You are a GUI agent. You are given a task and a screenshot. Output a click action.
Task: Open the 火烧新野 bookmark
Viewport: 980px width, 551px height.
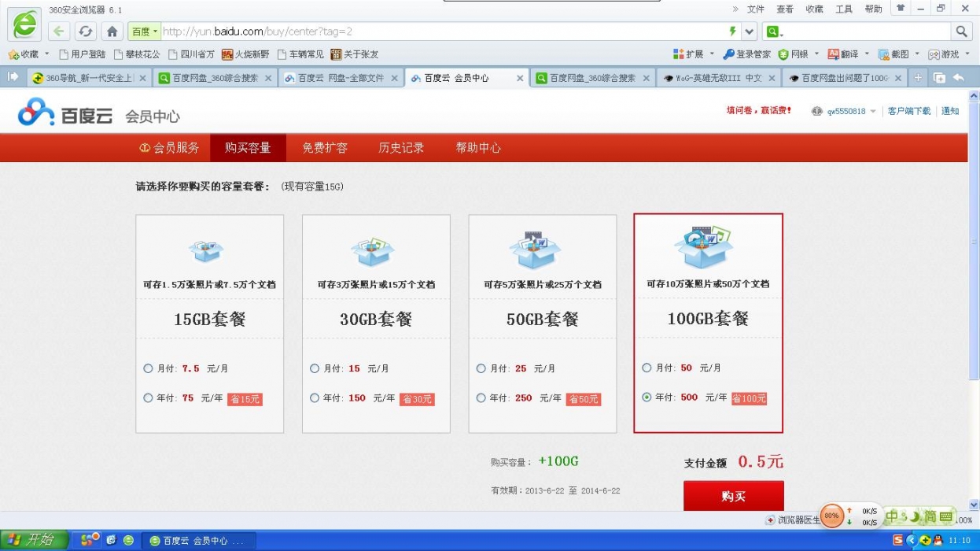coord(245,54)
